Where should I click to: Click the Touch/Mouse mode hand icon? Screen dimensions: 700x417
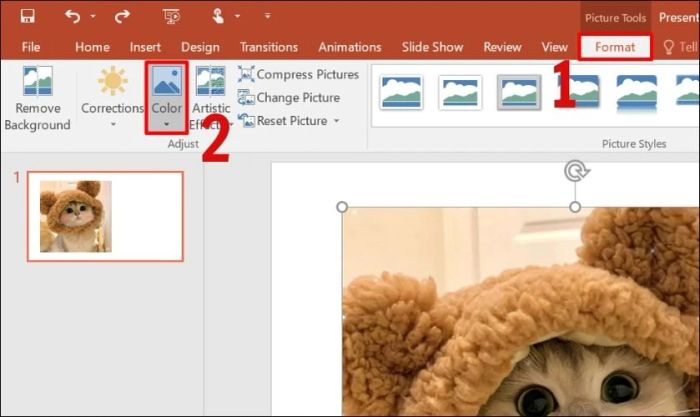[x=218, y=17]
